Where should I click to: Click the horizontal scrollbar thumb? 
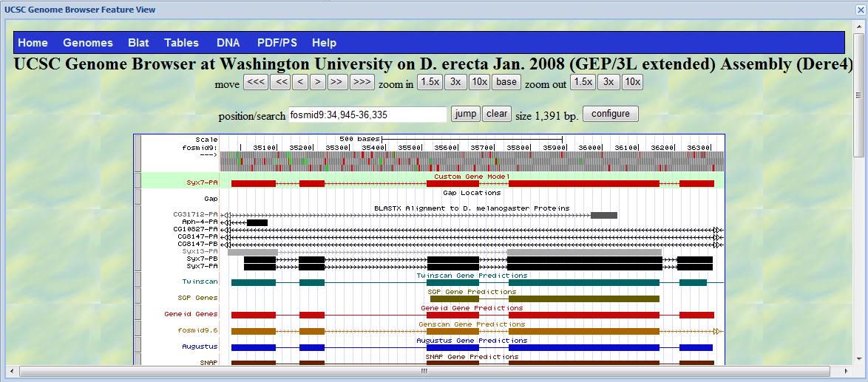[x=424, y=371]
